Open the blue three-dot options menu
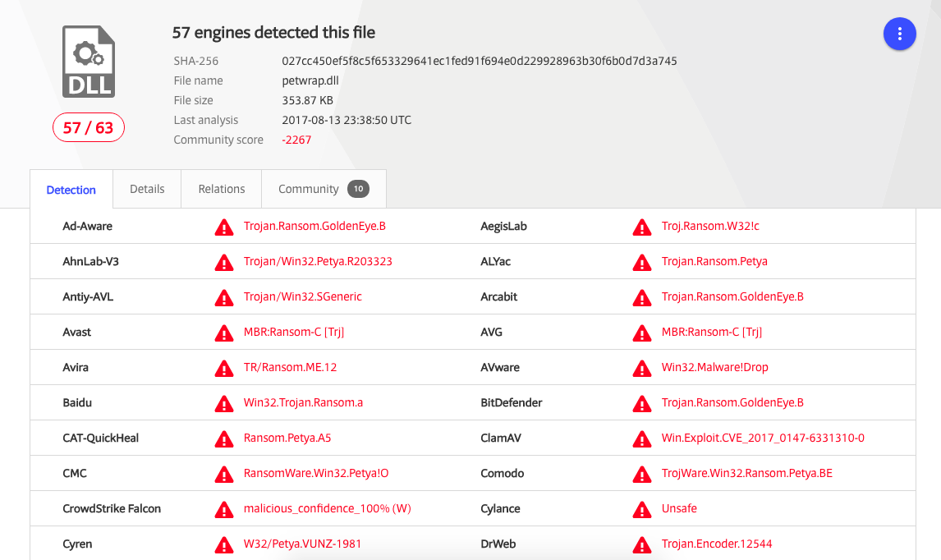The image size is (941, 560). 899,34
